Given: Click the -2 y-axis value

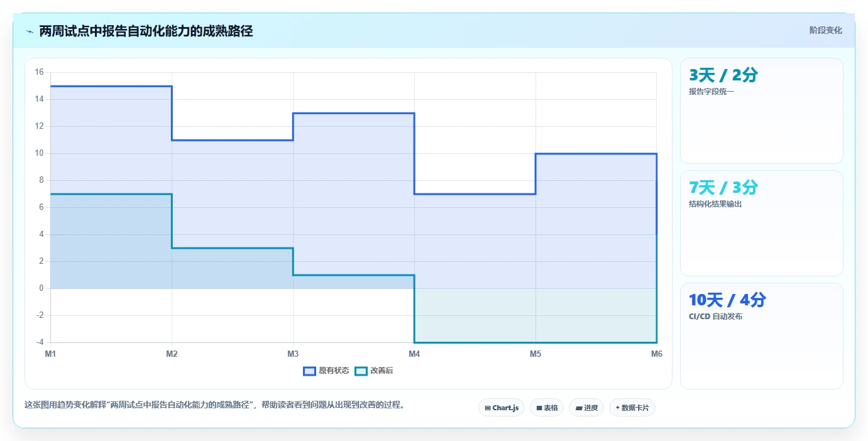Looking at the screenshot, I should point(39,315).
